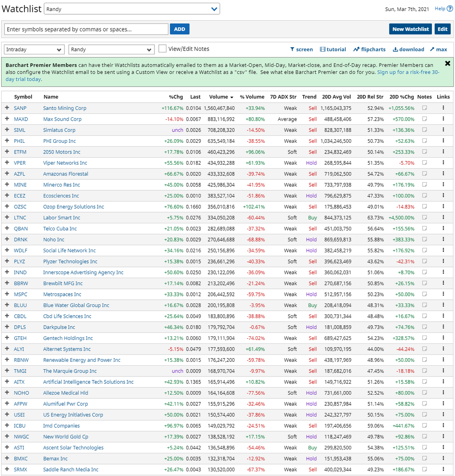
Task: Launch the watchlist tutorial video
Action: point(333,49)
